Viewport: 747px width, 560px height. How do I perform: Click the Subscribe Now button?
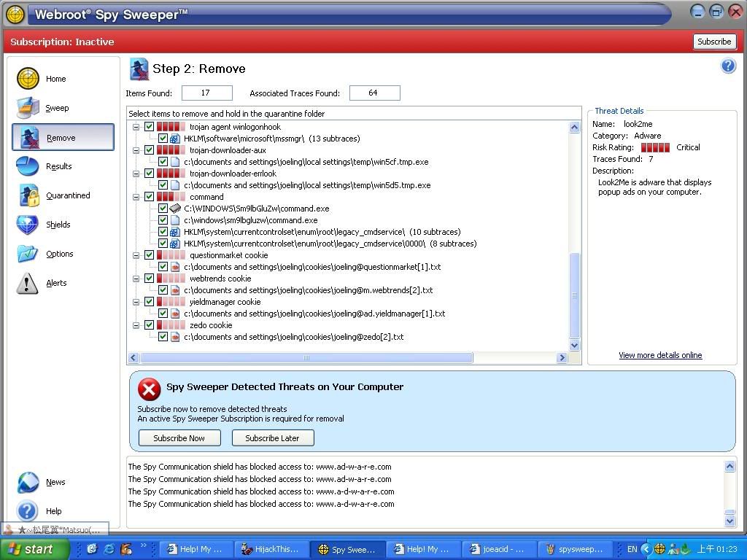[179, 438]
